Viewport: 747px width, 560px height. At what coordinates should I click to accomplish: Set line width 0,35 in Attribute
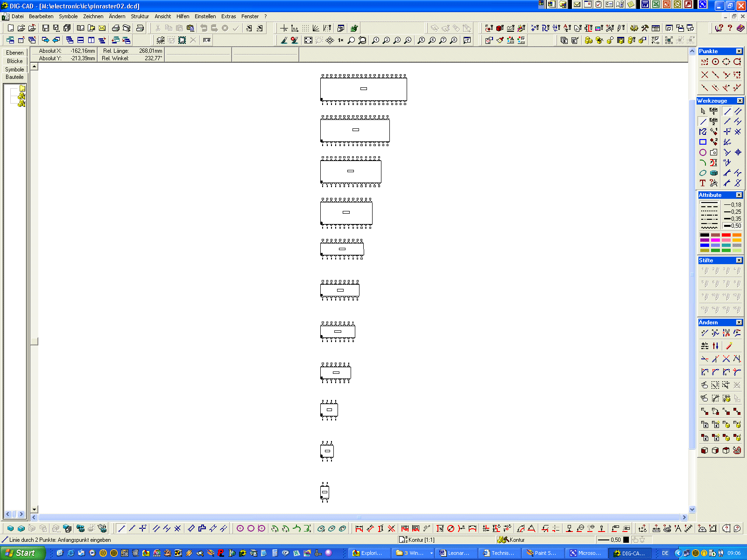coord(732,219)
